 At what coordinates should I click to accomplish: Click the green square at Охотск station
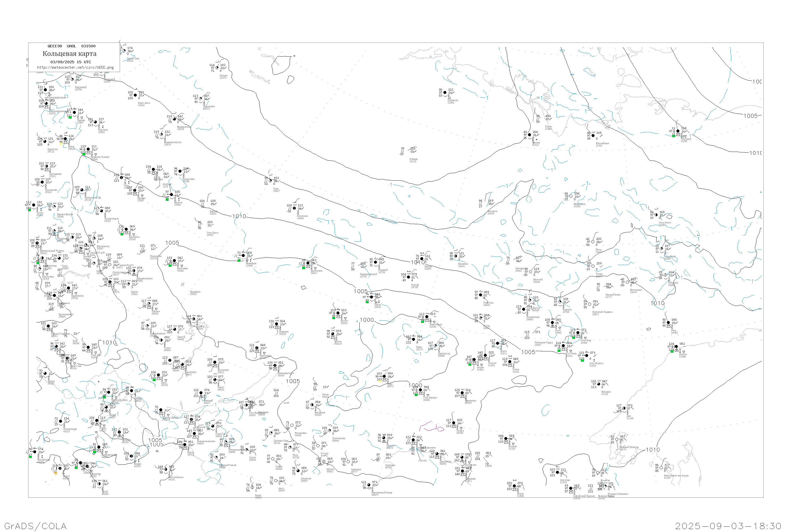(x=672, y=351)
